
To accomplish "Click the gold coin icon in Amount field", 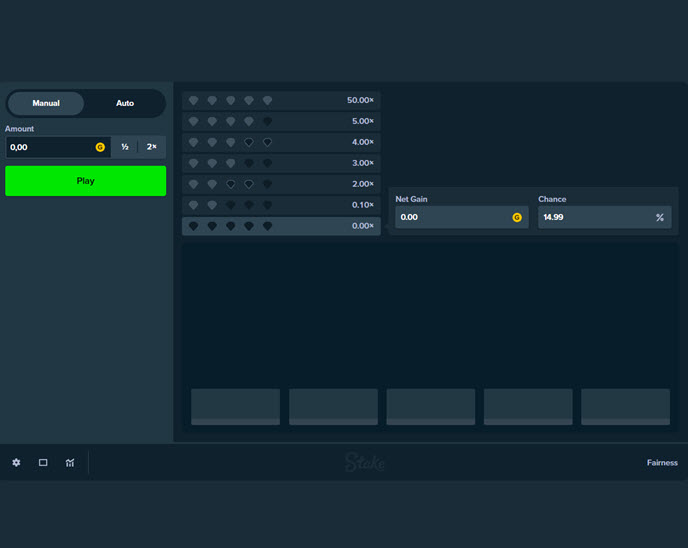I will pyautogui.click(x=100, y=147).
